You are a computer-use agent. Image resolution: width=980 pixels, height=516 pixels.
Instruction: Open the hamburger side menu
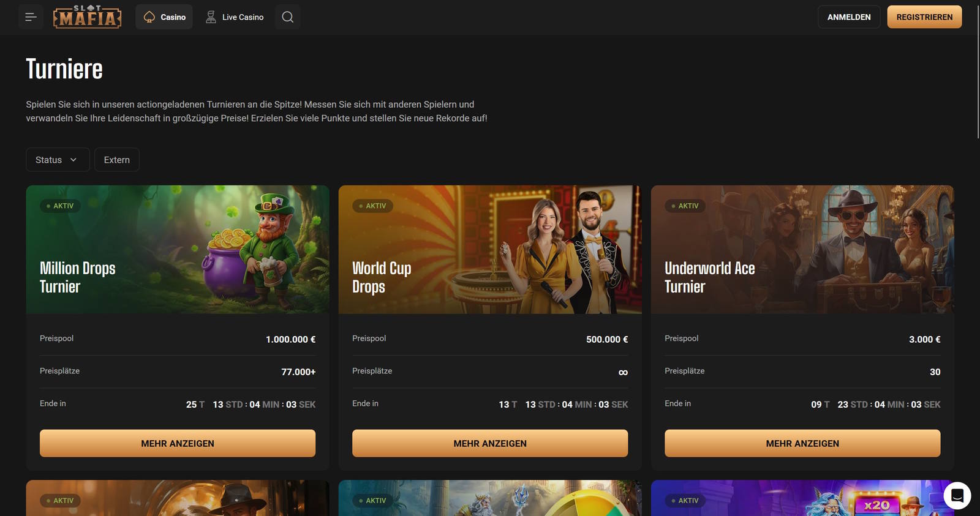pos(31,17)
